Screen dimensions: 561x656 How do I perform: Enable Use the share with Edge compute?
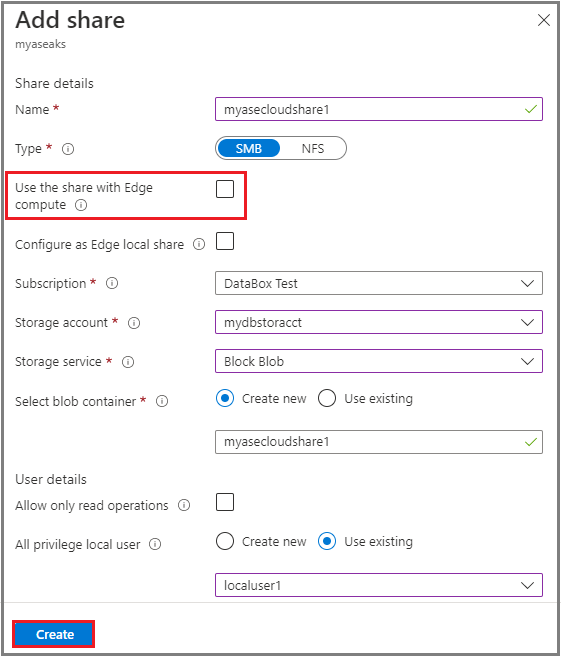225,189
